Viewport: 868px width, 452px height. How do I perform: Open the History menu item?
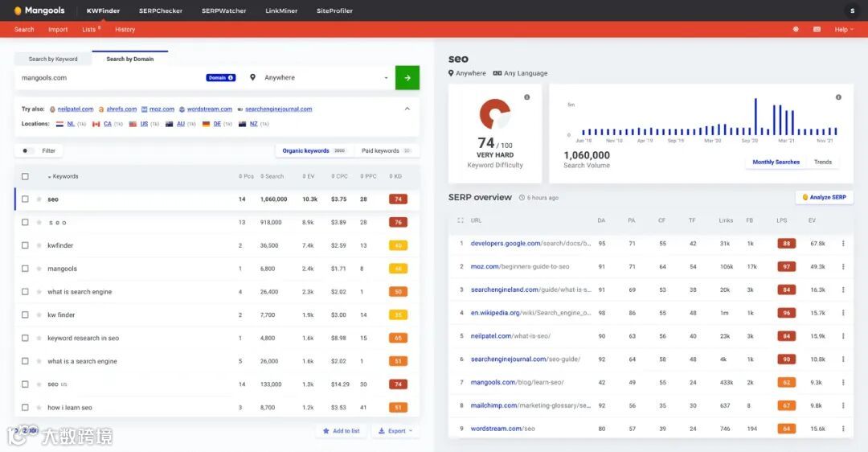[125, 30]
